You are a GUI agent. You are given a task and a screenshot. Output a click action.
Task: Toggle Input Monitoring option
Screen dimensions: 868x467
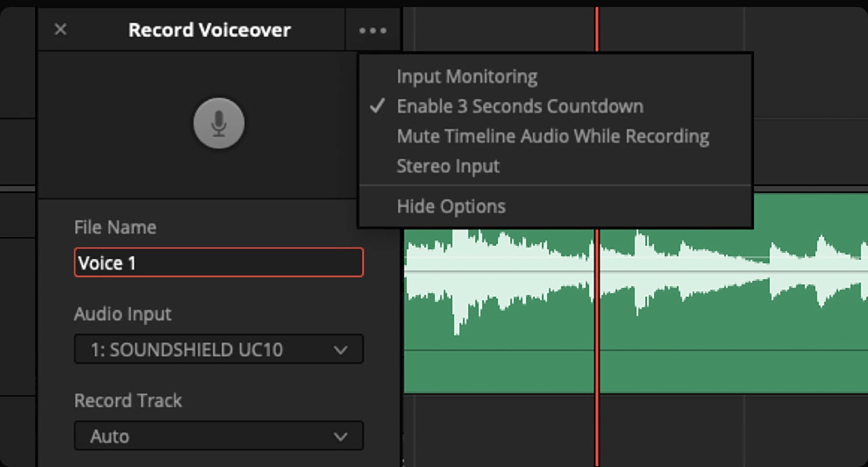coord(467,77)
